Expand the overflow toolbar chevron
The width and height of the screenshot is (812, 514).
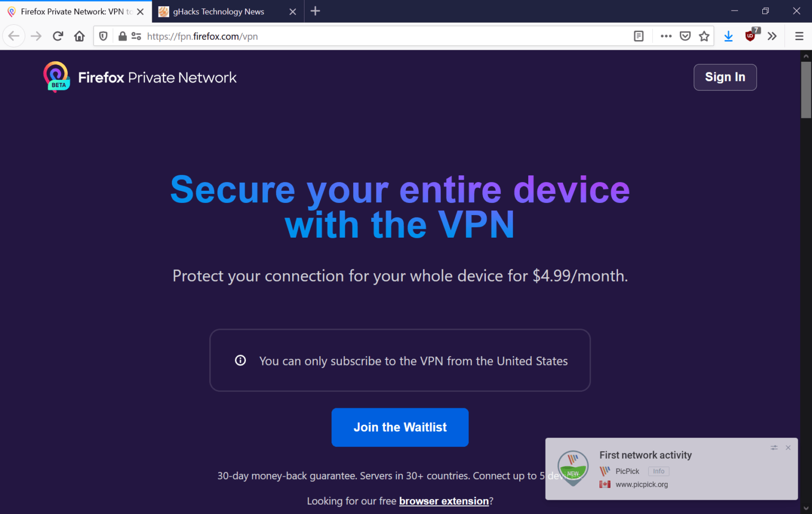click(772, 36)
